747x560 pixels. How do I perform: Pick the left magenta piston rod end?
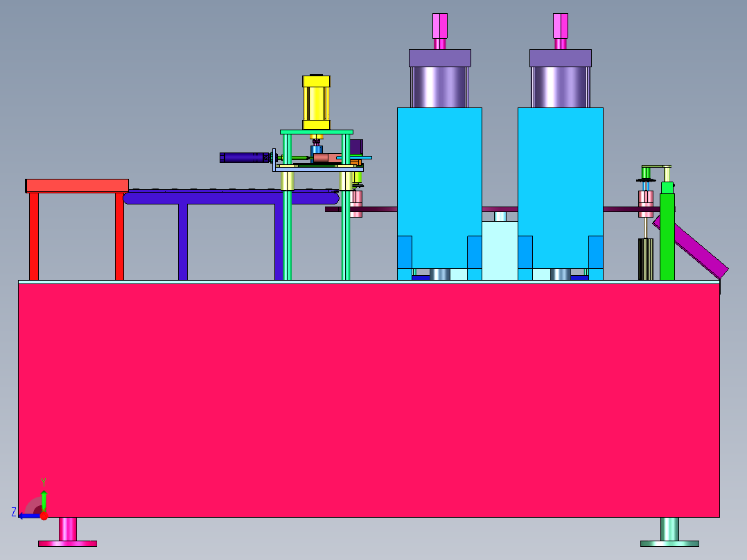[440, 26]
